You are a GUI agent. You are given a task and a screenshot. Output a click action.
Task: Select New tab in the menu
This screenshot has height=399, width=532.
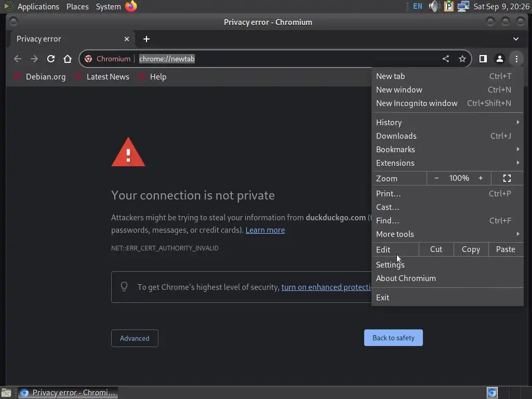point(447,76)
